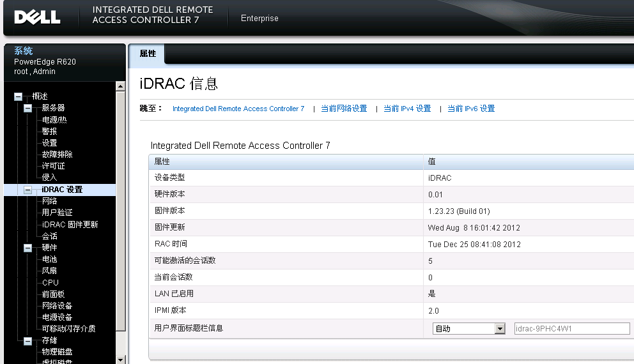Open 故障排除 in the tree
The width and height of the screenshot is (634, 364).
(x=58, y=155)
